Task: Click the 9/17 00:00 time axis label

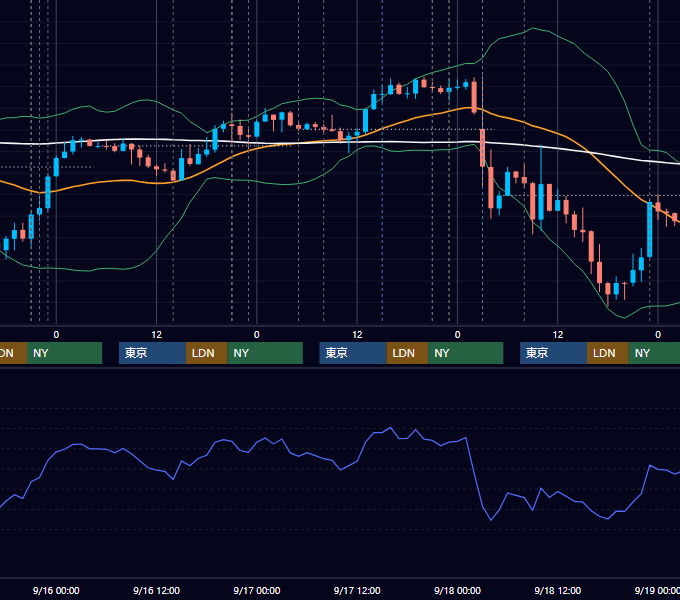Action: (257, 590)
